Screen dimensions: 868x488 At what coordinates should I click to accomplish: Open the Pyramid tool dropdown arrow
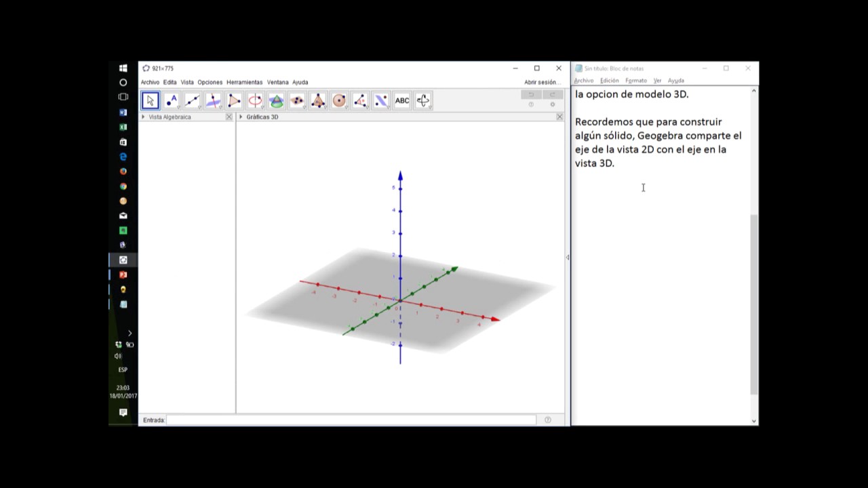[325, 108]
